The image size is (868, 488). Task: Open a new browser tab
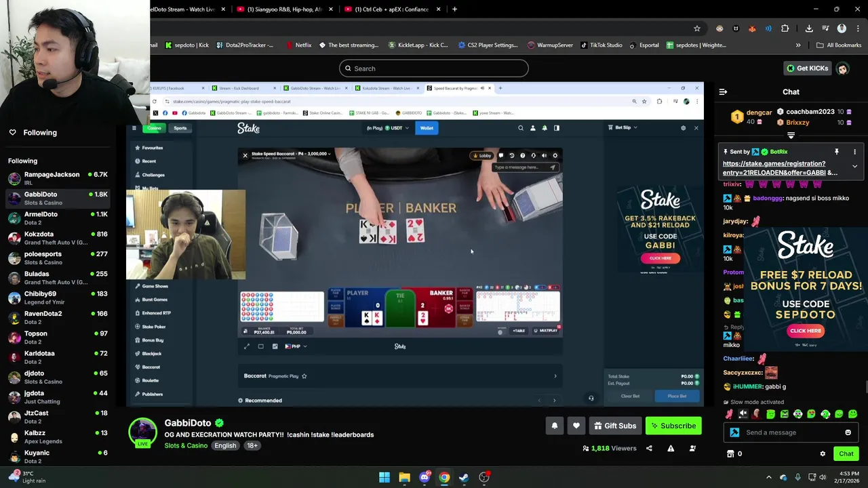click(454, 9)
